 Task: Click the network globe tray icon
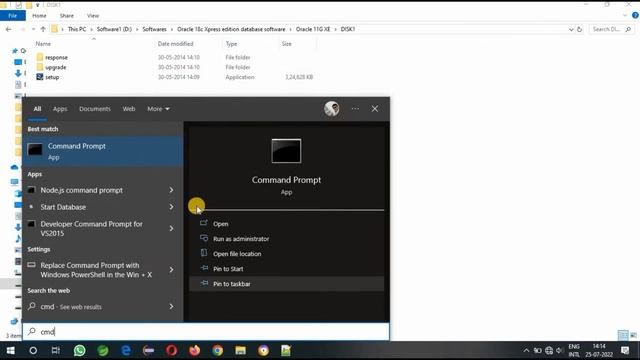pos(549,350)
